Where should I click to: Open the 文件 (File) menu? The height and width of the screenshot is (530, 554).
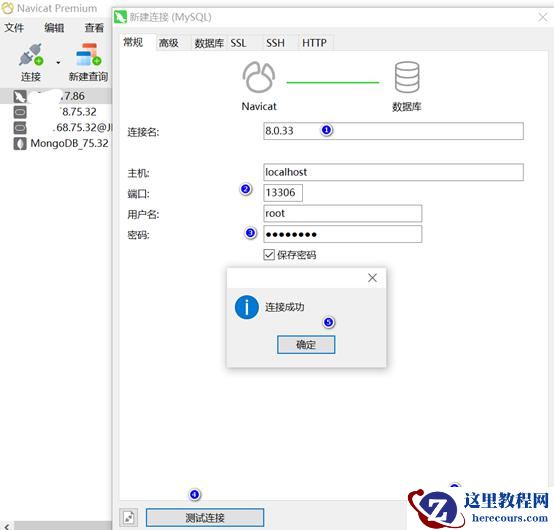14,28
